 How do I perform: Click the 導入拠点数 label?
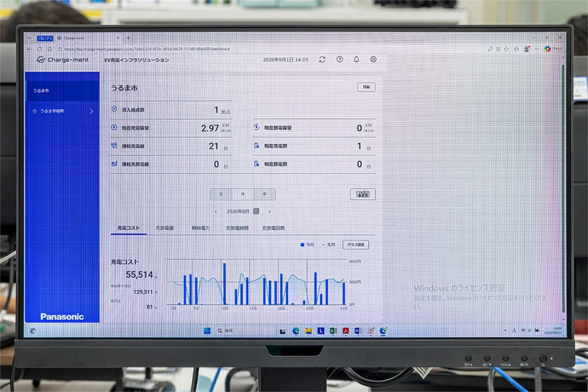coord(133,110)
